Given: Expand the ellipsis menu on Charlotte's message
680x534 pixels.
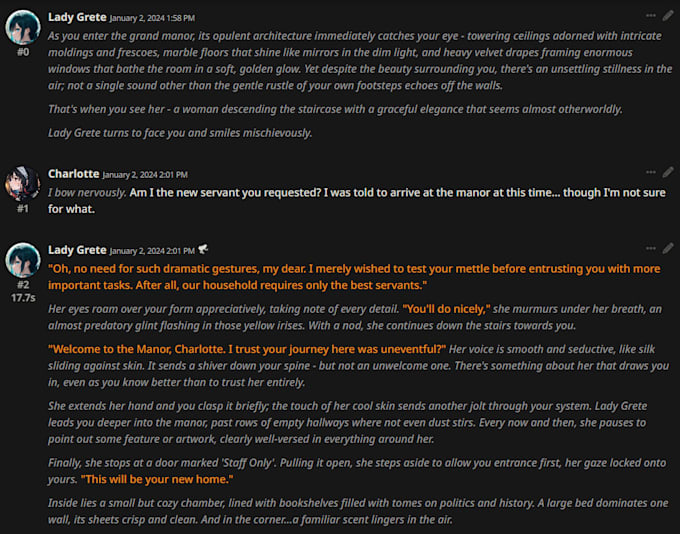Looking at the screenshot, I should pyautogui.click(x=651, y=172).
